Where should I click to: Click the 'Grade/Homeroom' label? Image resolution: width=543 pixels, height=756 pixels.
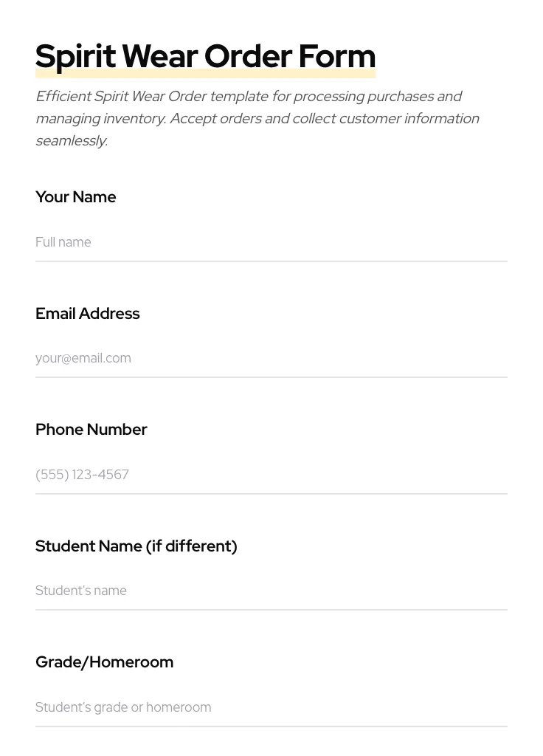(x=104, y=662)
